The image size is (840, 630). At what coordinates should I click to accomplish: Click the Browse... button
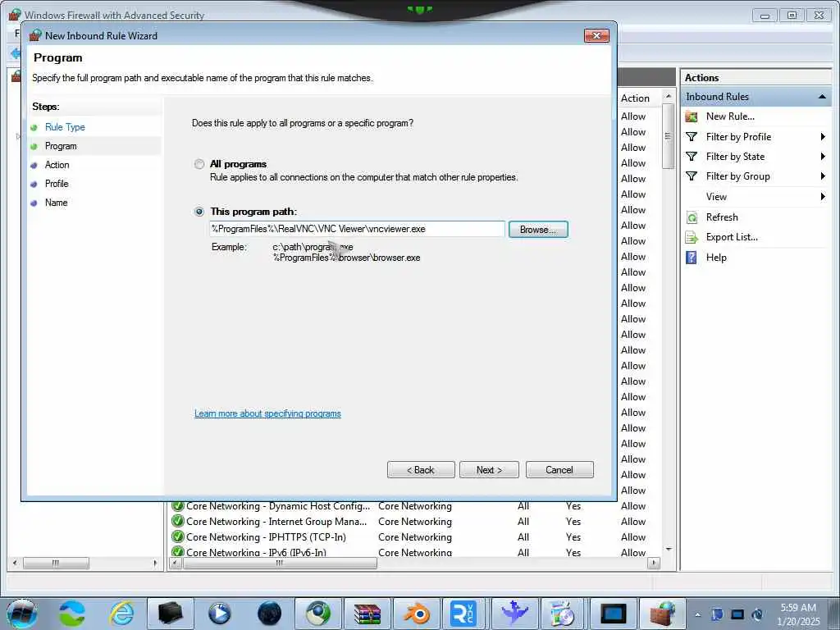click(538, 230)
